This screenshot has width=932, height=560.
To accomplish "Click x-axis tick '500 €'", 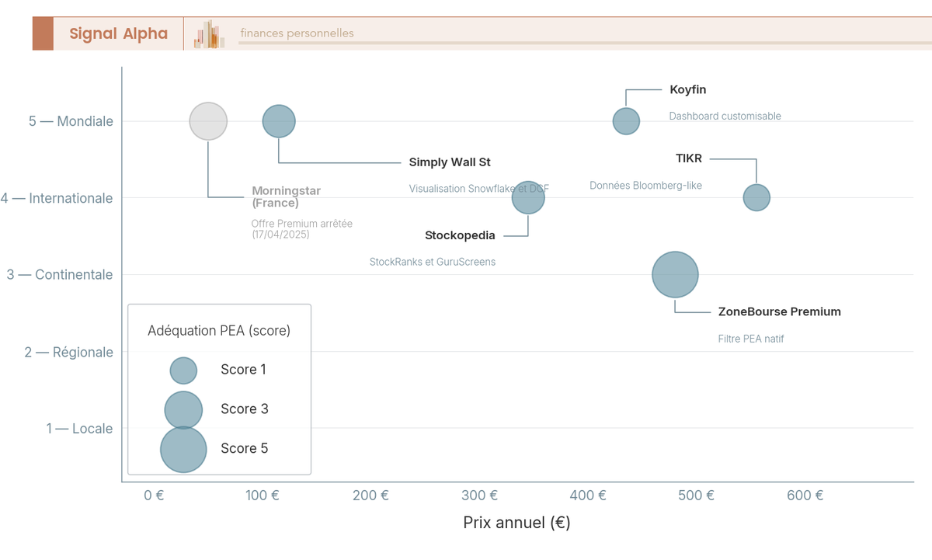I will tap(696, 496).
